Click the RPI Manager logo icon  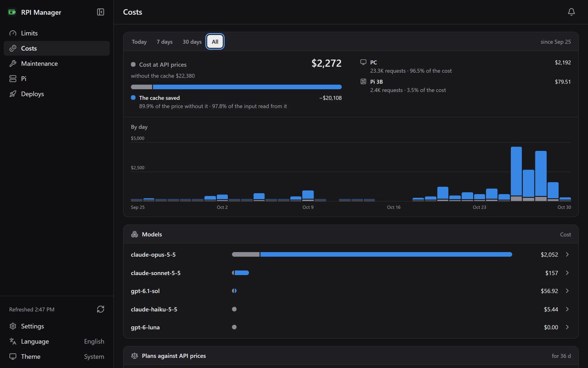pyautogui.click(x=12, y=12)
